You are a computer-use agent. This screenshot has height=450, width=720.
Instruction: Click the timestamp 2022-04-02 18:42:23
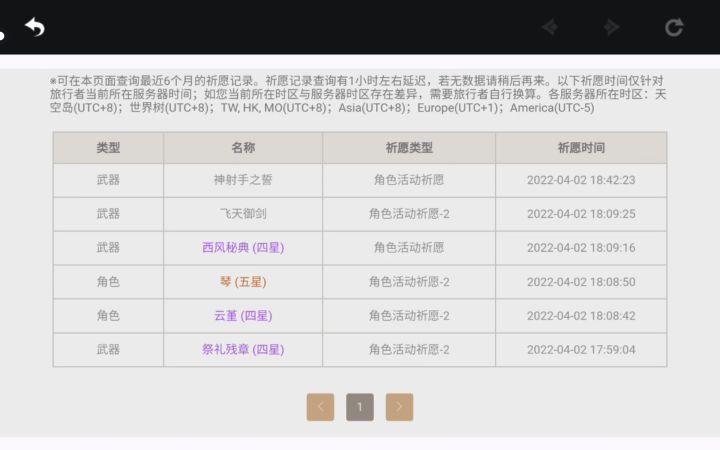click(581, 181)
